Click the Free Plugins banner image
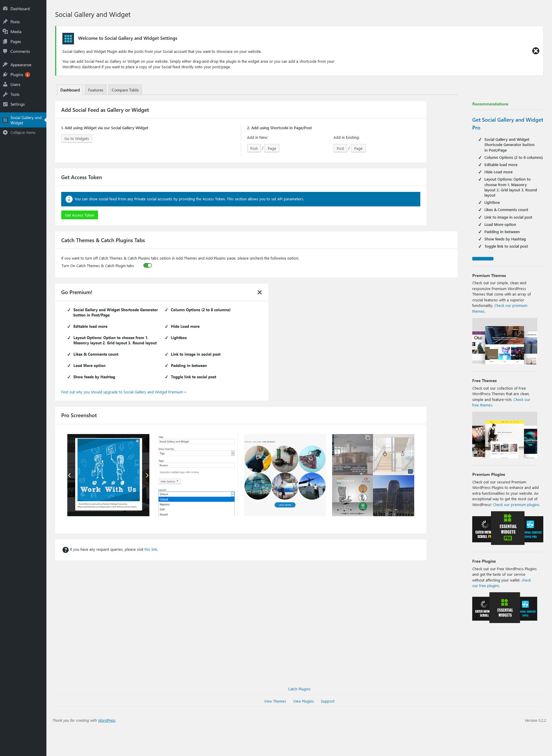Image resolution: width=552 pixels, height=756 pixels. tap(504, 608)
